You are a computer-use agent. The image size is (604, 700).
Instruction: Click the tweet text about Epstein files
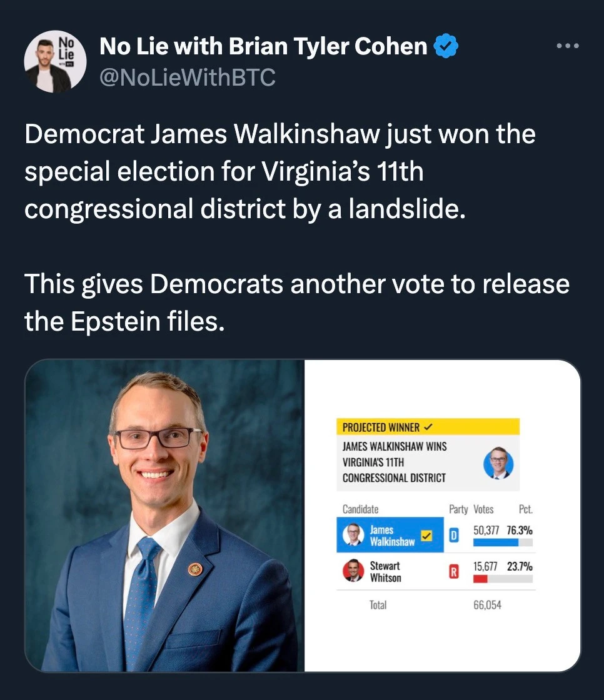(x=297, y=302)
